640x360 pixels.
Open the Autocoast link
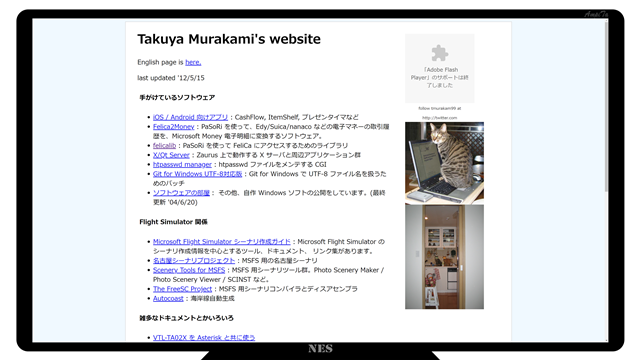pos(168,298)
